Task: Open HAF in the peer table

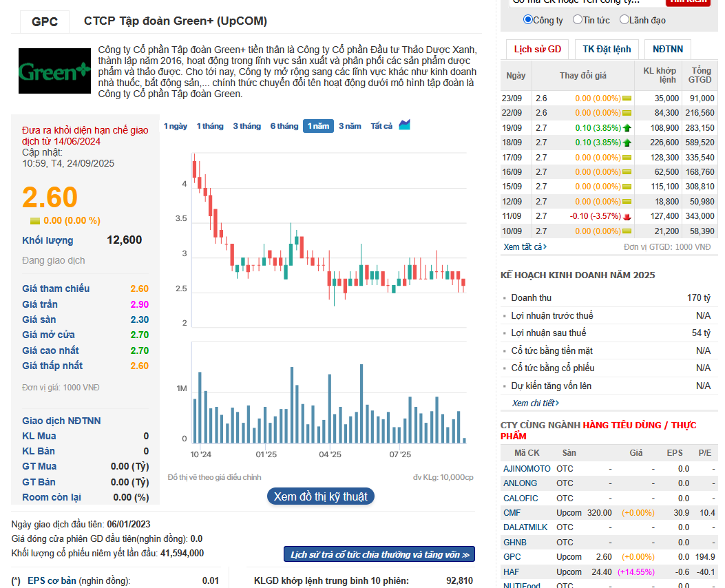Action: coord(511,572)
